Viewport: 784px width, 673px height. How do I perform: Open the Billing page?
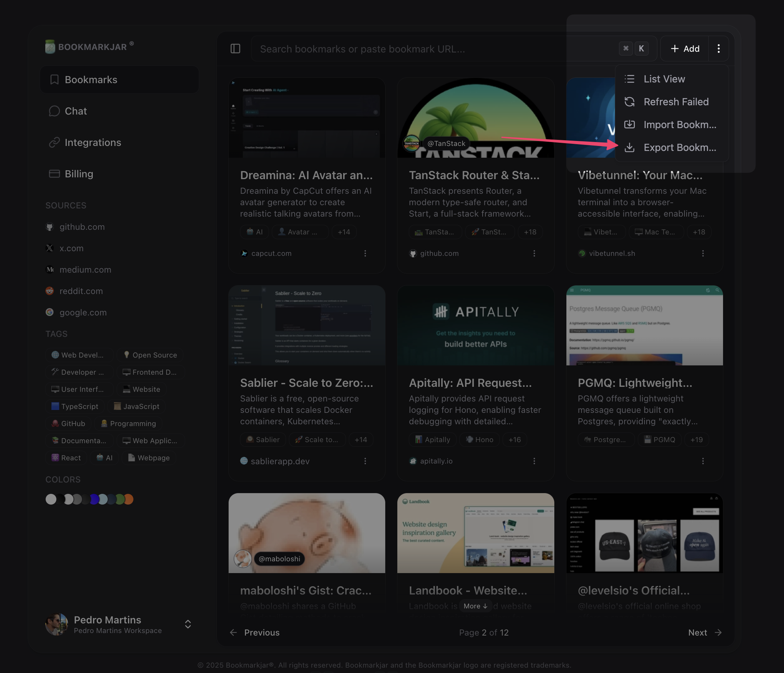(x=79, y=174)
